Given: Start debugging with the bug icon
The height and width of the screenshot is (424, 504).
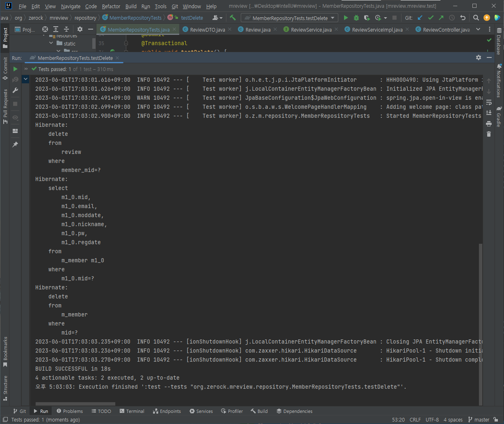Looking at the screenshot, I should pyautogui.click(x=356, y=18).
